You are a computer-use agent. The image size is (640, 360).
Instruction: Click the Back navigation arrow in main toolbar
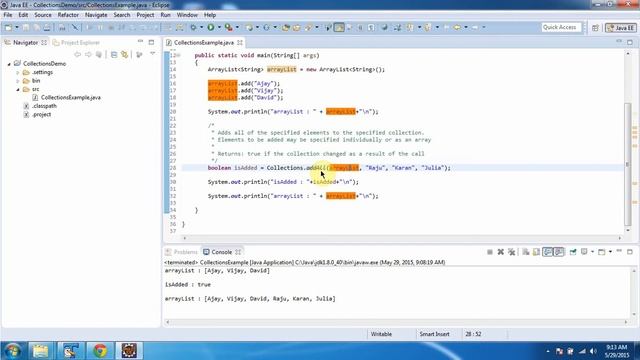click(457, 27)
